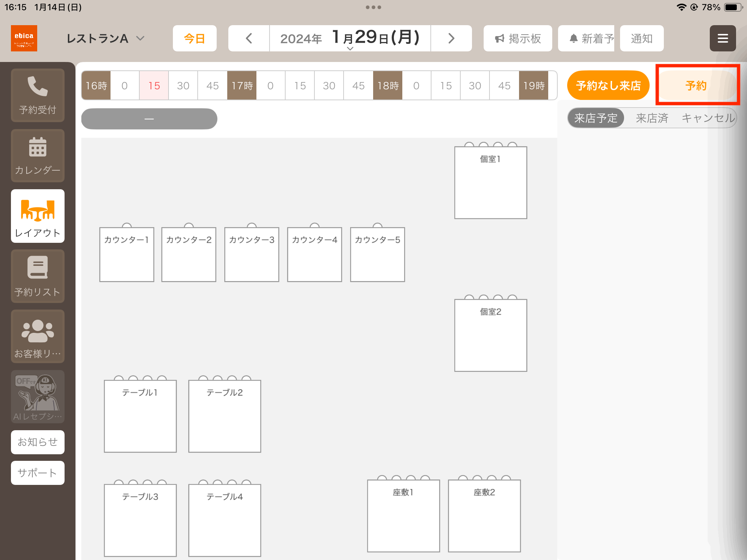Select table テーブル2
Screen dimensions: 747x560
tap(225, 416)
